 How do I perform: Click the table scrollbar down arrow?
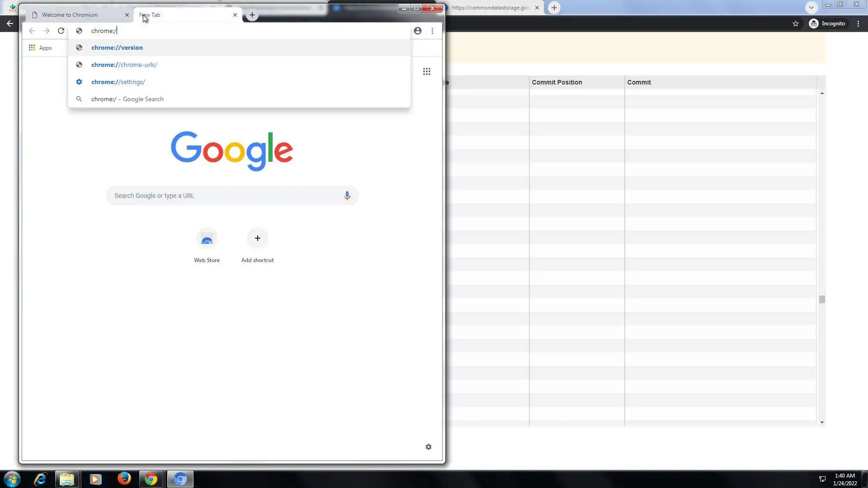pyautogui.click(x=822, y=423)
